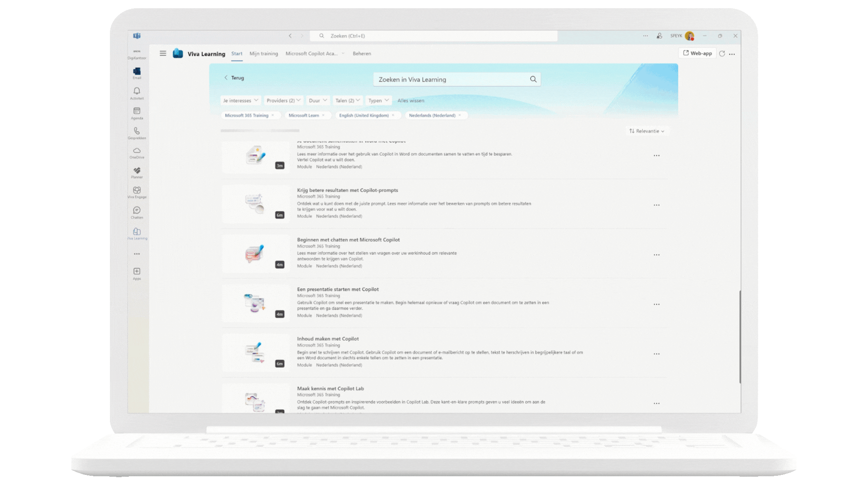The image size is (868, 488).
Task: Remove the English (United Kingdom) filter chip
Action: 393,116
